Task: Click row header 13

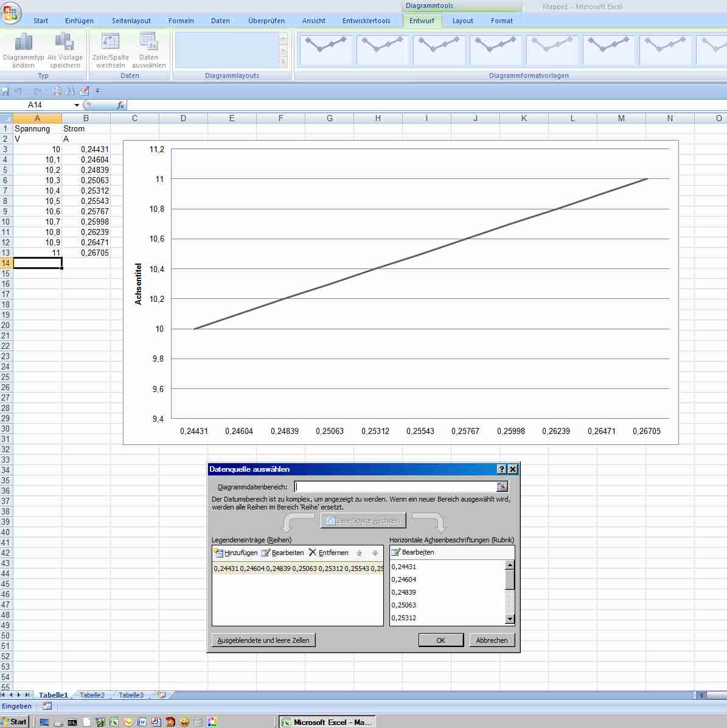Action: 5,253
